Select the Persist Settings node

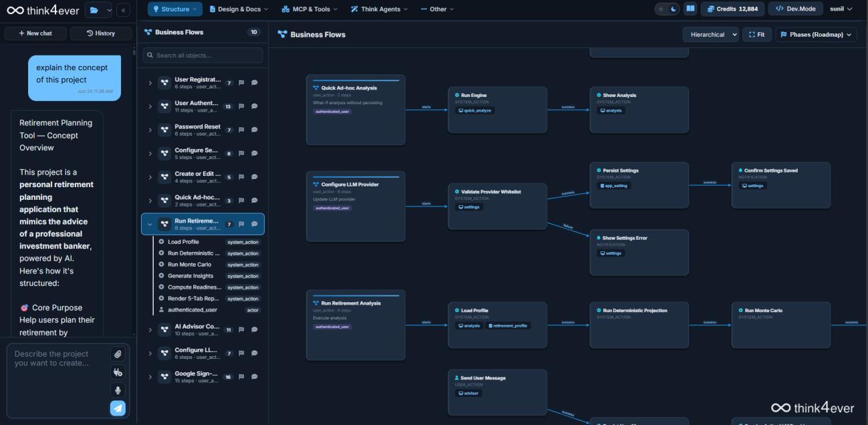(639, 184)
